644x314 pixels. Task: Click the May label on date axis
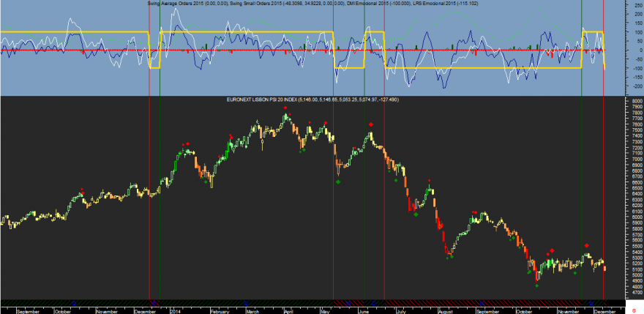[x=325, y=312]
